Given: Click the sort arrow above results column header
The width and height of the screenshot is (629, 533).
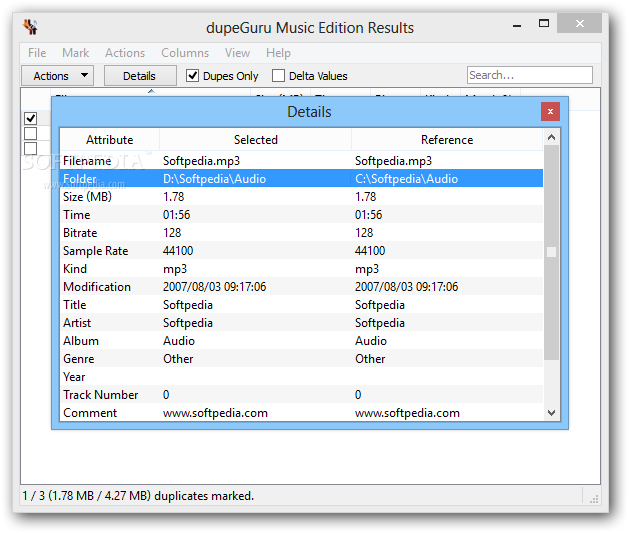Looking at the screenshot, I should coord(151,91).
